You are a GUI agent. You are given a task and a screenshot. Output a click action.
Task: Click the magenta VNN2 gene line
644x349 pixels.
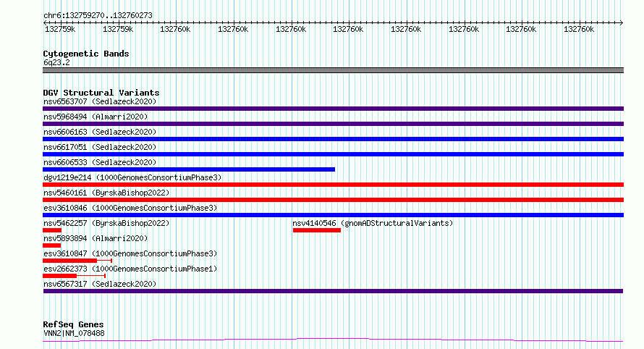(x=333, y=340)
